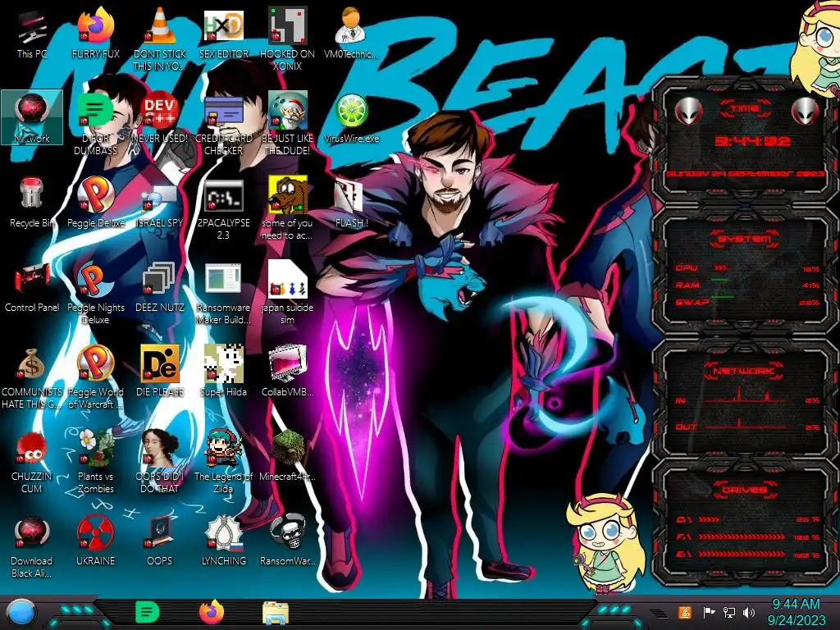This screenshot has width=840, height=630.
Task: Click the left alien head on the time widget
Action: click(x=688, y=111)
